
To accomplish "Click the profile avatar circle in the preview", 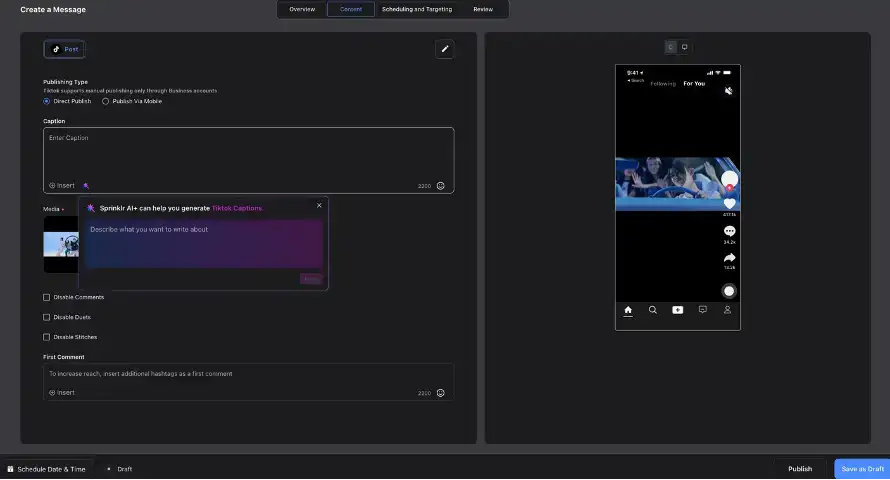I will [x=729, y=180].
